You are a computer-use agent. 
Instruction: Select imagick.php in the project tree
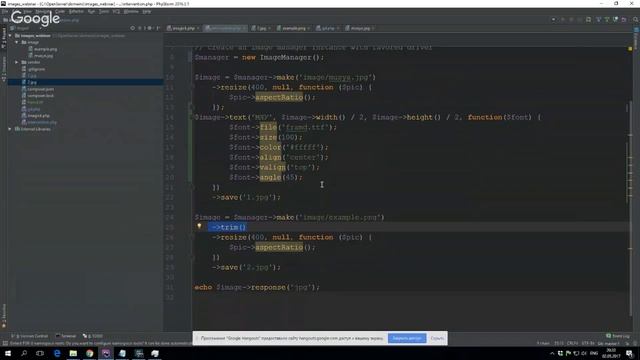click(36, 116)
